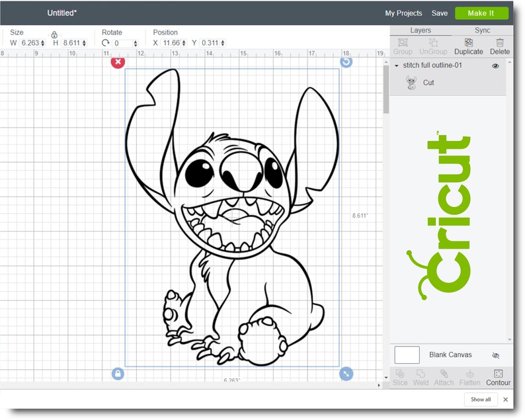This screenshot has height=420, width=525.
Task: Click the rotate handle on the selection box
Action: coord(346,62)
